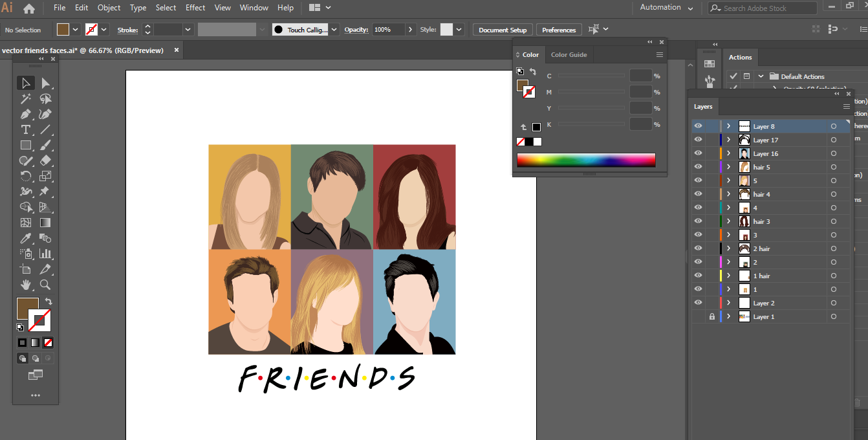Select the Mesh tool
This screenshot has width=868, height=440.
pyautogui.click(x=26, y=223)
